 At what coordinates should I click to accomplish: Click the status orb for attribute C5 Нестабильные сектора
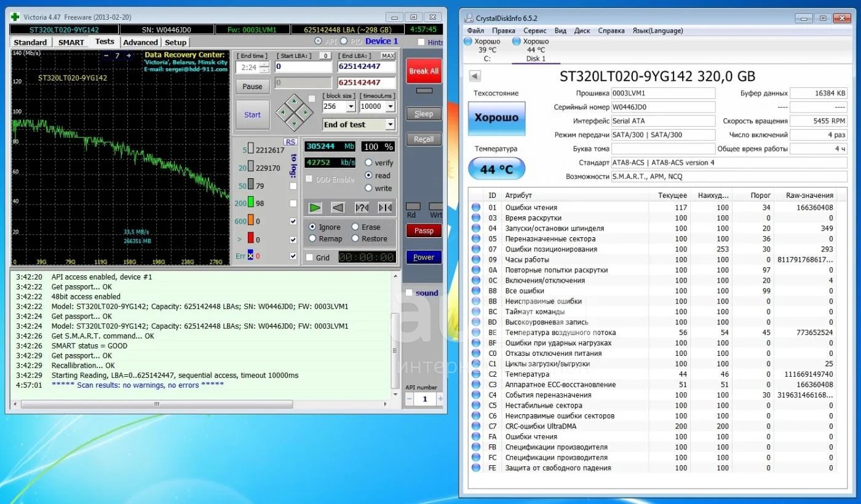click(476, 405)
